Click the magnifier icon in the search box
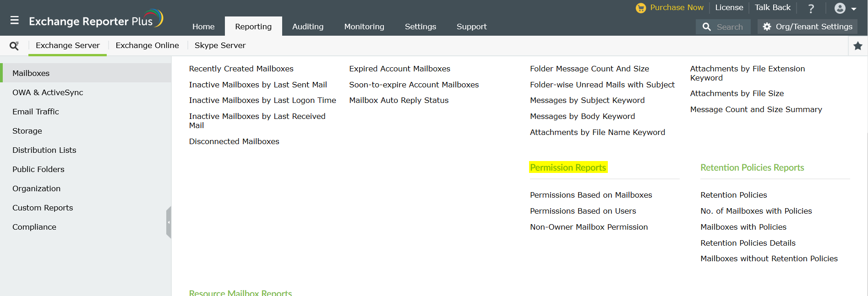This screenshot has height=296, width=868. pyautogui.click(x=707, y=27)
